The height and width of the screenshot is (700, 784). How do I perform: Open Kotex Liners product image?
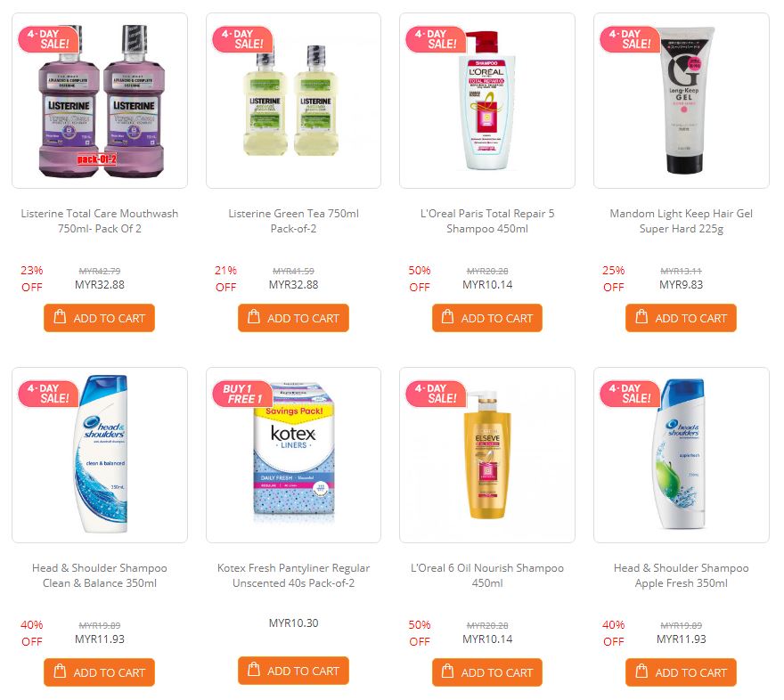pos(293,455)
